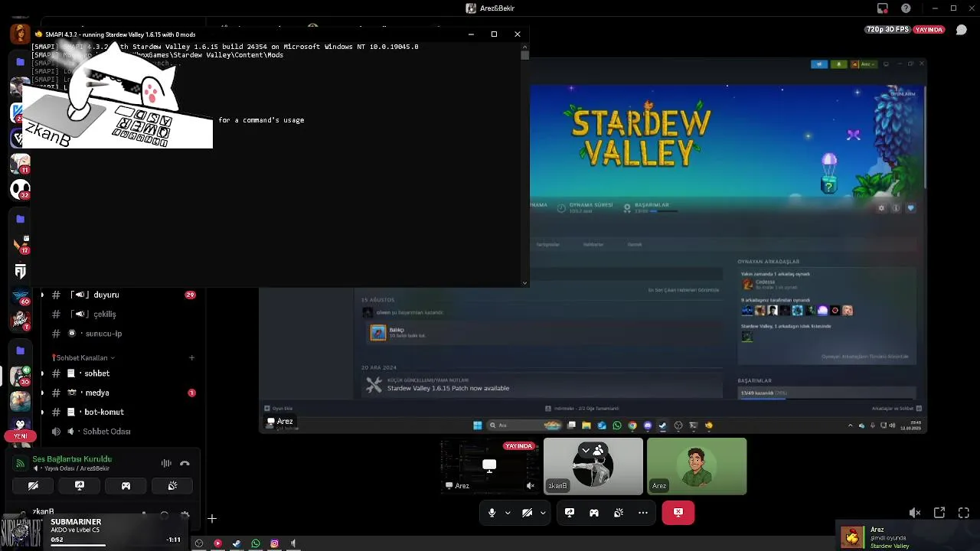
Task: Select zkanB's participant tile
Action: [593, 466]
